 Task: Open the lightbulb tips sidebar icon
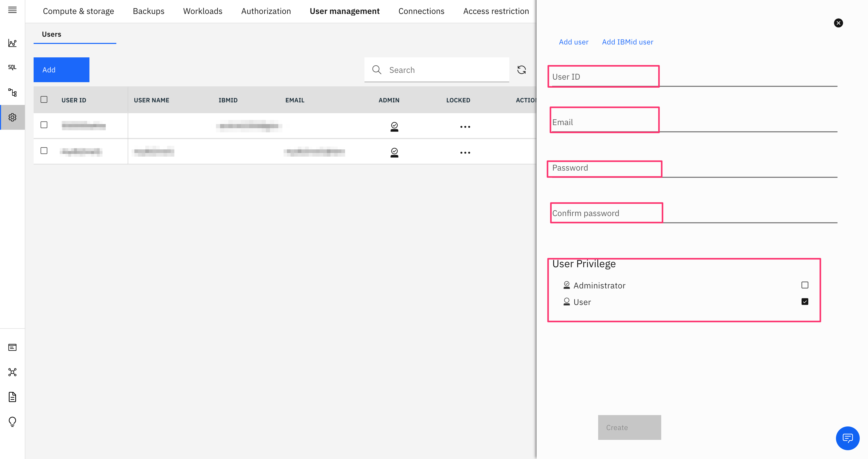click(12, 422)
